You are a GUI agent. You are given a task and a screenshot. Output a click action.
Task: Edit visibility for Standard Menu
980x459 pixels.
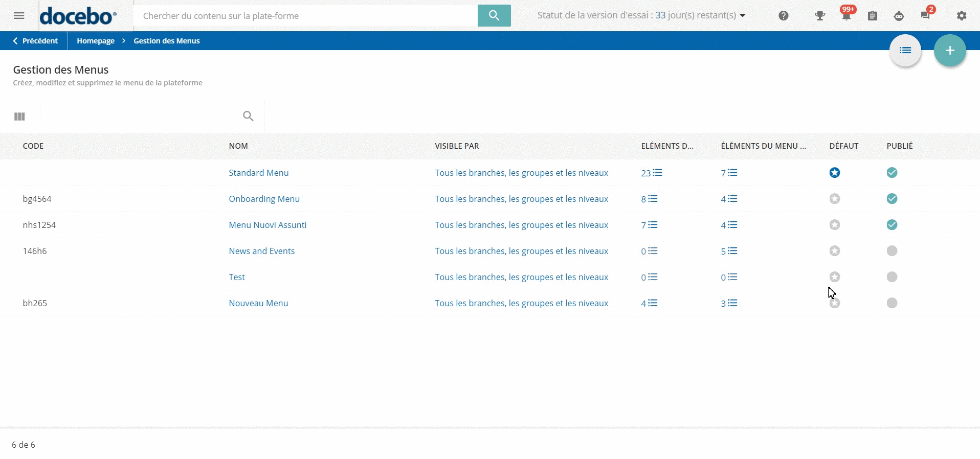click(522, 173)
